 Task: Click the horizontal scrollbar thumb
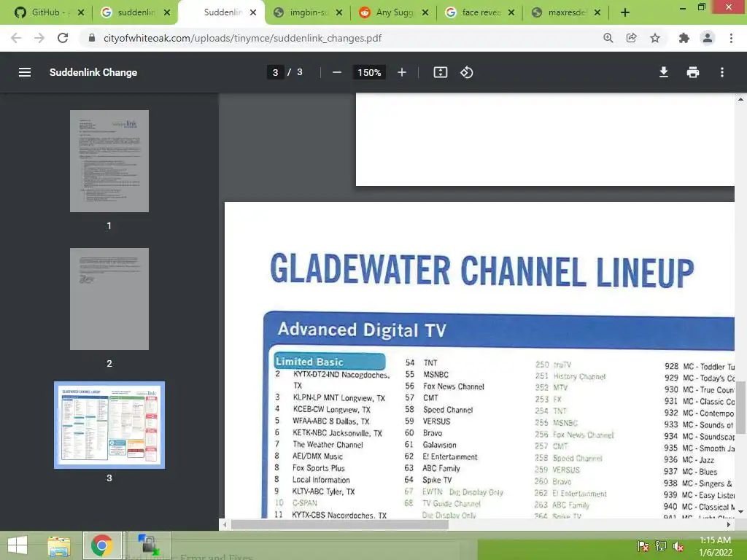tap(340, 525)
